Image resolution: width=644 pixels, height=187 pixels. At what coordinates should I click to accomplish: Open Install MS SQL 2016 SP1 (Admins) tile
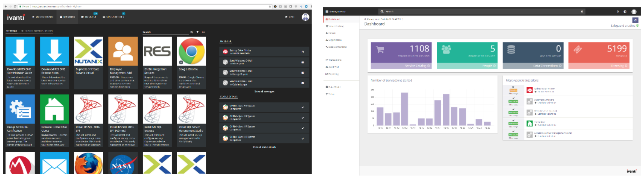pyautogui.click(x=123, y=120)
